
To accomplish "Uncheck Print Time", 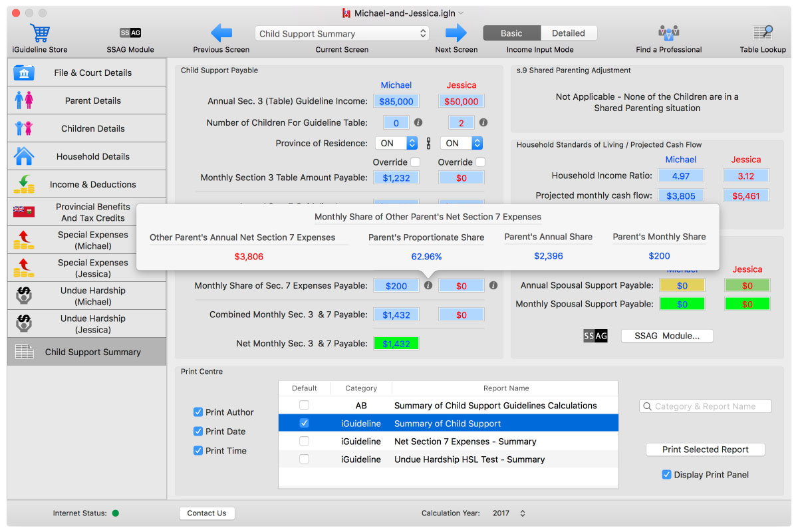I will pyautogui.click(x=198, y=451).
